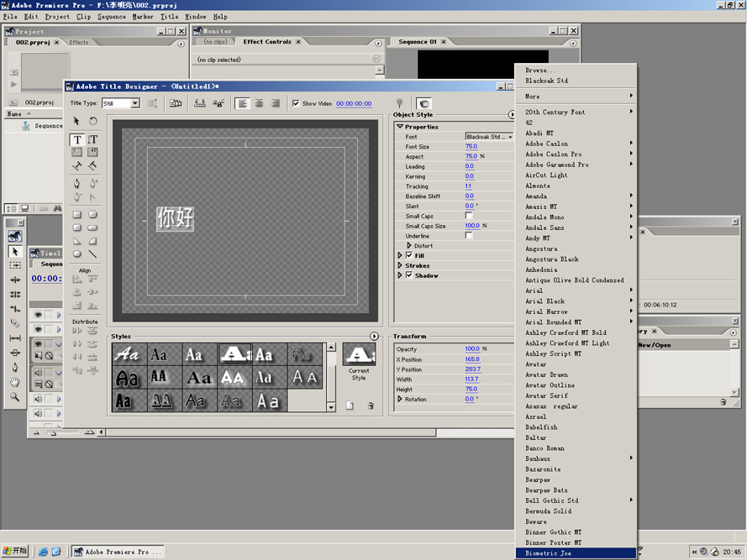Open the Title Type dropdown

click(x=134, y=103)
